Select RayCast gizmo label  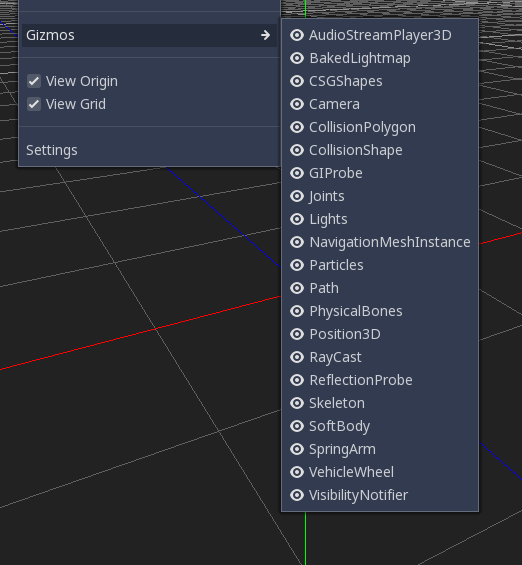pos(335,357)
